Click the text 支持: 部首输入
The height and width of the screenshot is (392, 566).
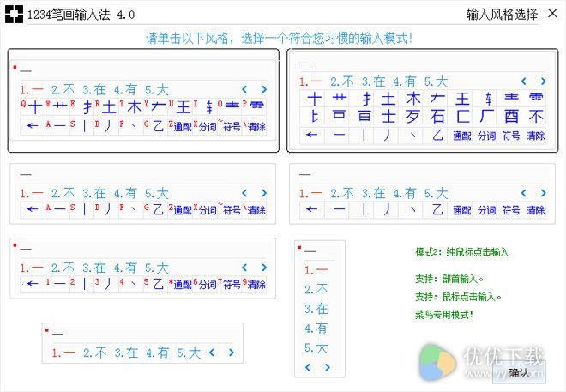(x=449, y=279)
